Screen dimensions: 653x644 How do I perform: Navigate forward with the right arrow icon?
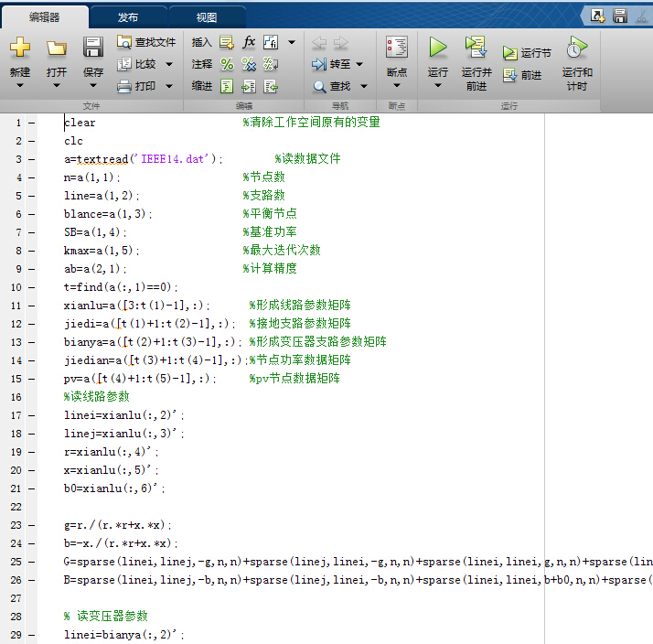(x=341, y=42)
